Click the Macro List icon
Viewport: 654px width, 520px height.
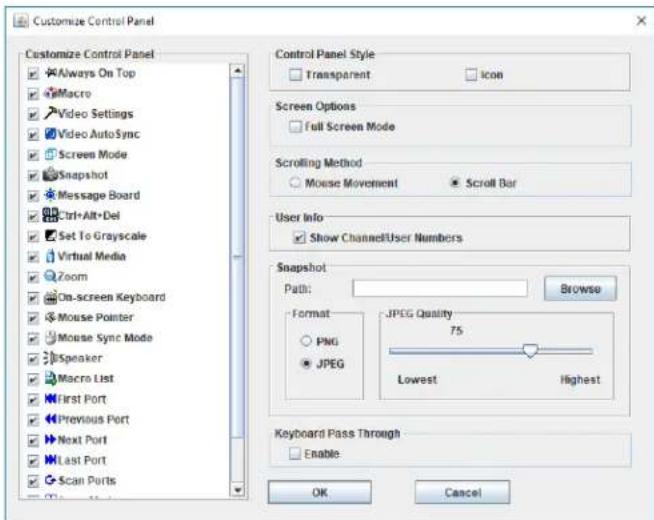coord(50,378)
